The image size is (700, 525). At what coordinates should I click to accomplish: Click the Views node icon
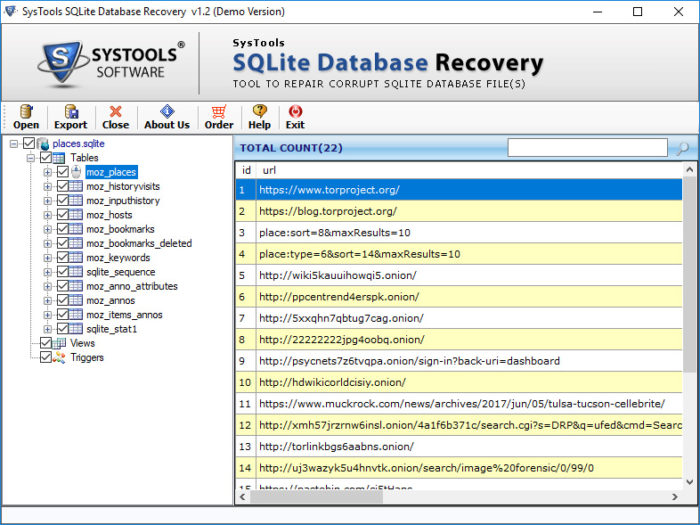coord(59,343)
